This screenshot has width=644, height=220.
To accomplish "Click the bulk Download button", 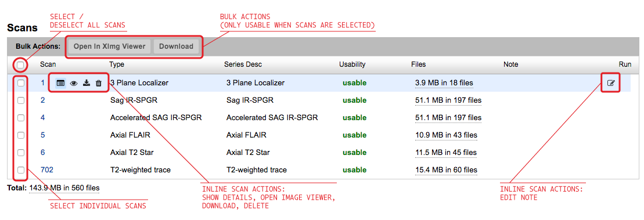I will pyautogui.click(x=176, y=46).
